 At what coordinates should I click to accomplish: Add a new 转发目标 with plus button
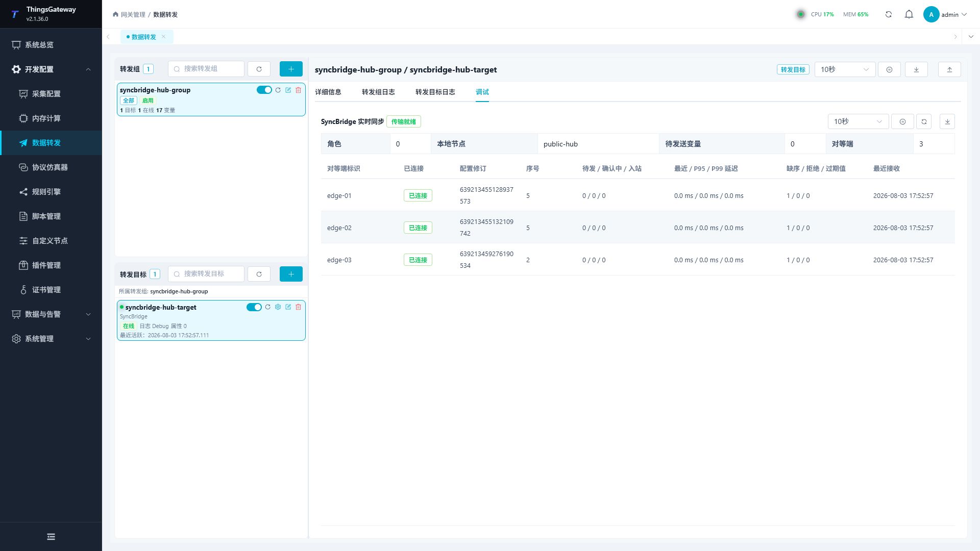[x=291, y=274]
